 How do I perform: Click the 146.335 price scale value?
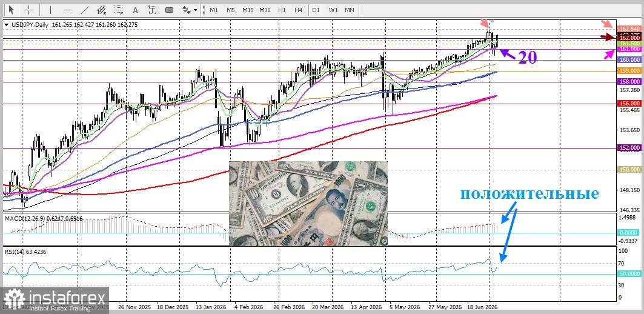point(629,210)
